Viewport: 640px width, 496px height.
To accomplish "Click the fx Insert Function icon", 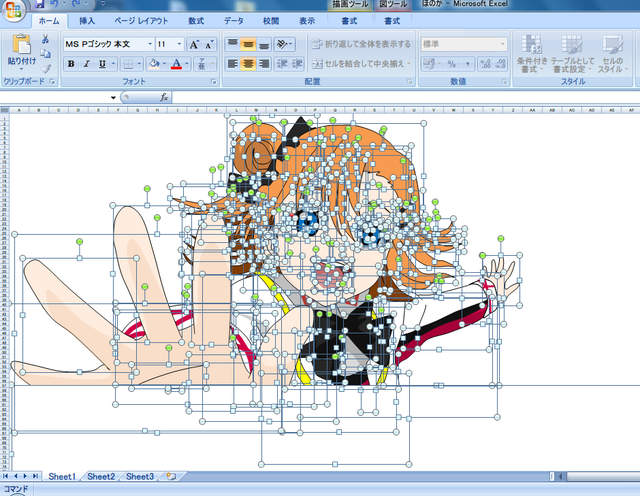I will point(164,97).
